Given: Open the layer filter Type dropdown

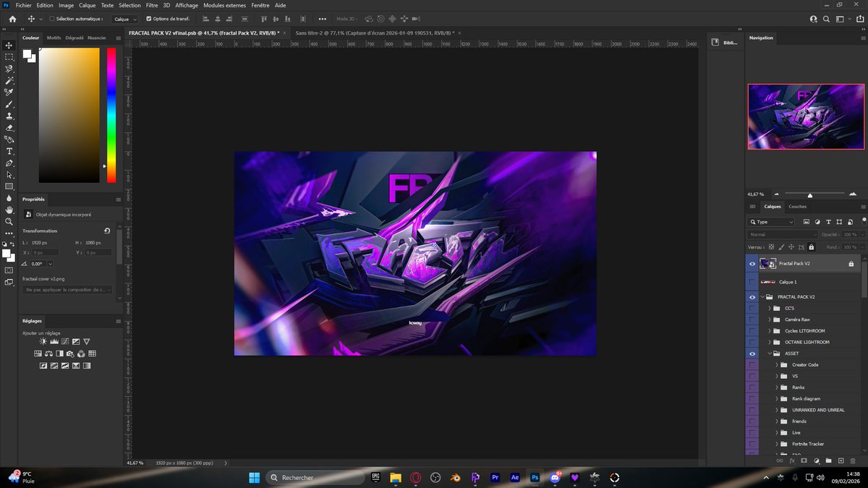Looking at the screenshot, I should (771, 222).
